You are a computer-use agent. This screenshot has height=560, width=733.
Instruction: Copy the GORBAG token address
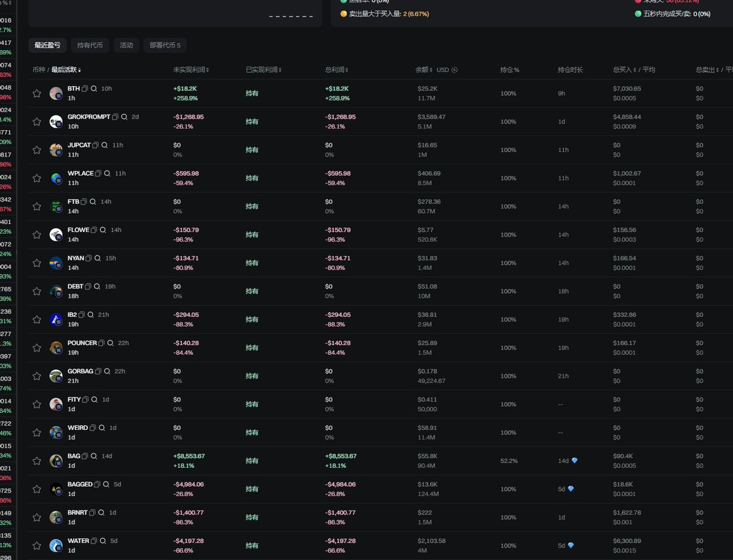click(x=99, y=371)
